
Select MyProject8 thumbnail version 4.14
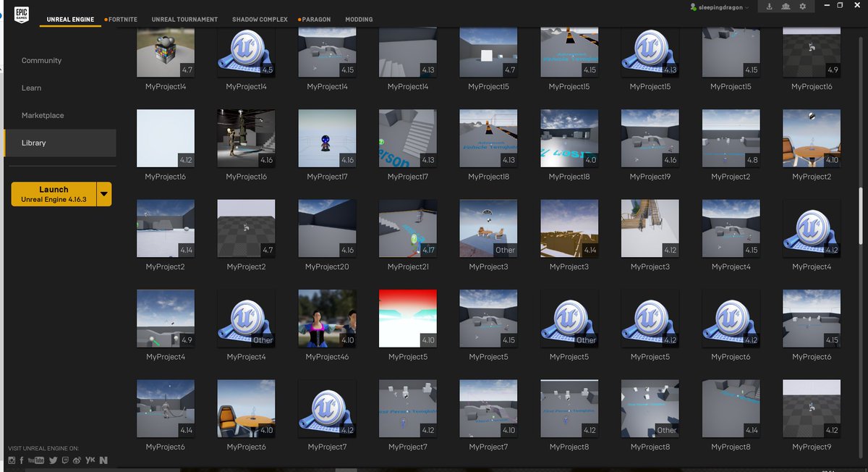pyautogui.click(x=731, y=408)
